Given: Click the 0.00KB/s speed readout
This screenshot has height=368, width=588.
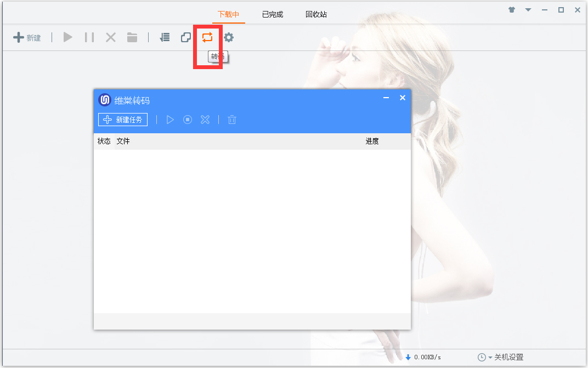Looking at the screenshot, I should 427,358.
